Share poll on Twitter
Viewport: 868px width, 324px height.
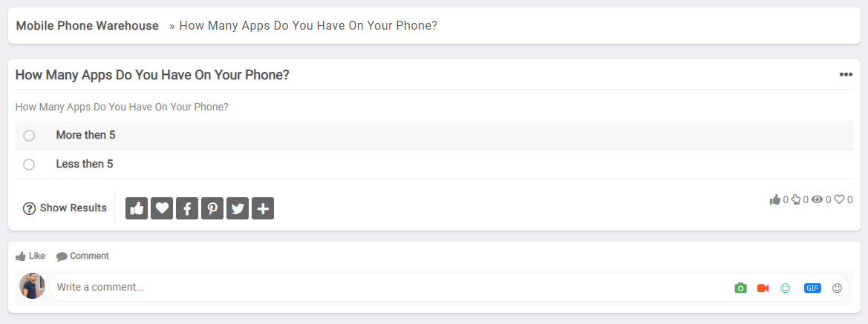click(x=238, y=208)
